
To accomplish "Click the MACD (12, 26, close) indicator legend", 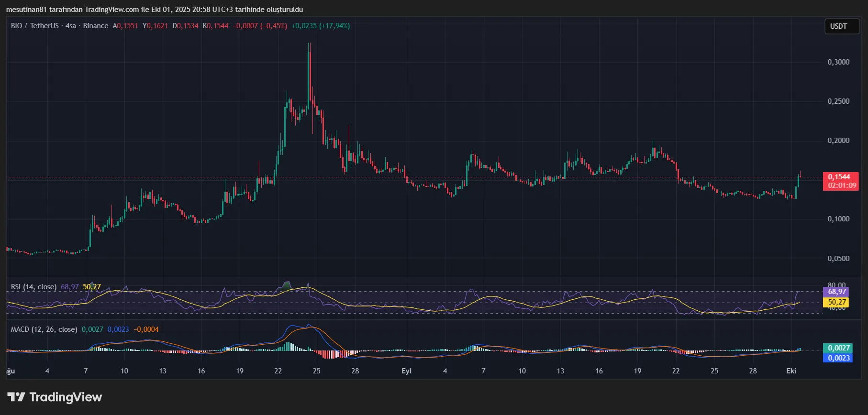I will click(x=44, y=329).
